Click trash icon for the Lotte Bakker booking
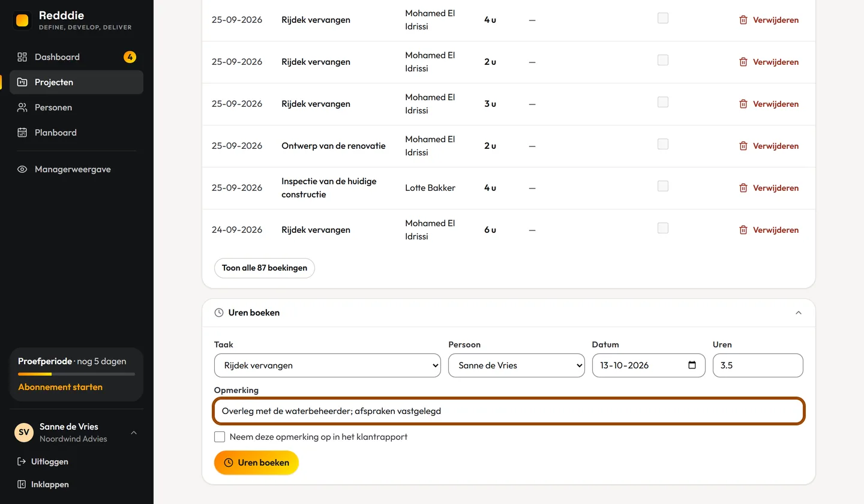Image resolution: width=864 pixels, height=504 pixels. coord(743,188)
